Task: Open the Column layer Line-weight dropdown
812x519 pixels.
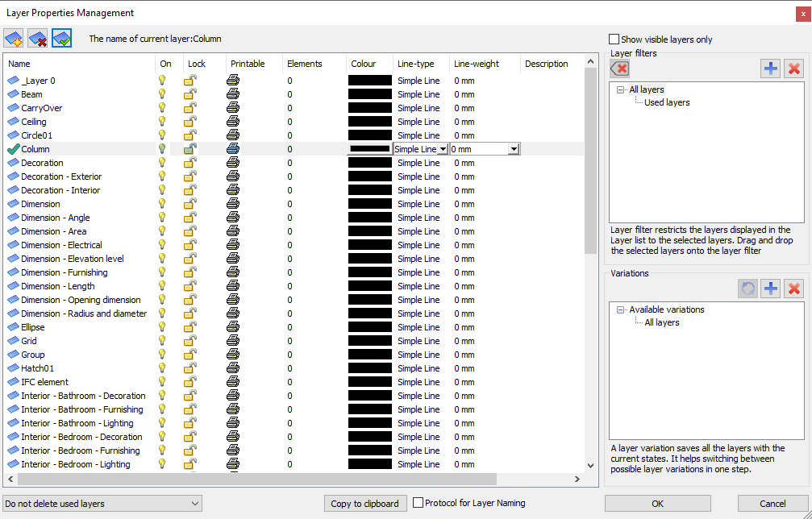Action: click(514, 149)
